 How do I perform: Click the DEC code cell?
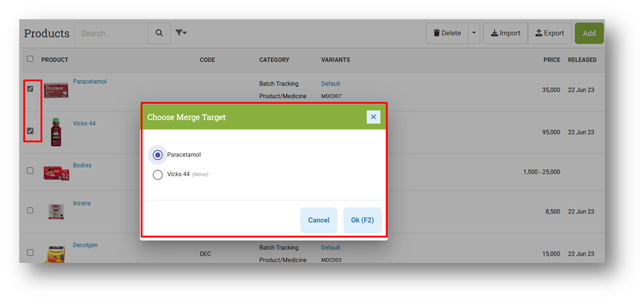[205, 254]
